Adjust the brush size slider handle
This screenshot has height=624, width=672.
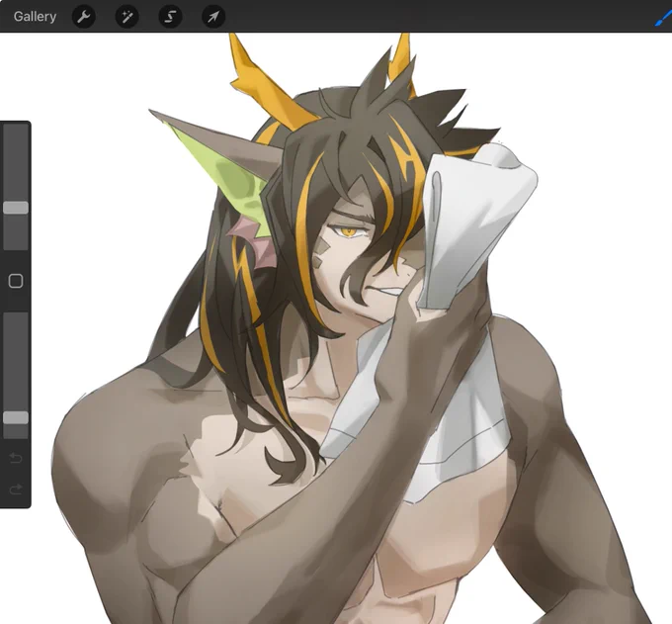[x=16, y=208]
